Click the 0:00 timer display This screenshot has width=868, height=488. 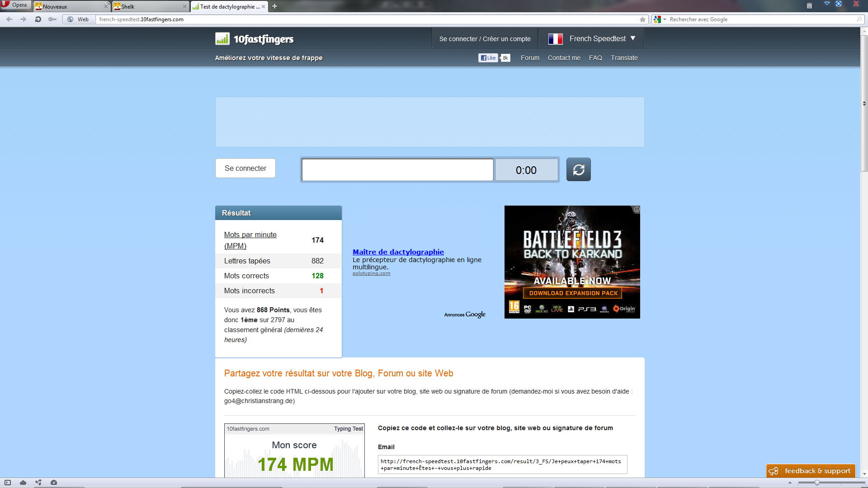tap(526, 170)
